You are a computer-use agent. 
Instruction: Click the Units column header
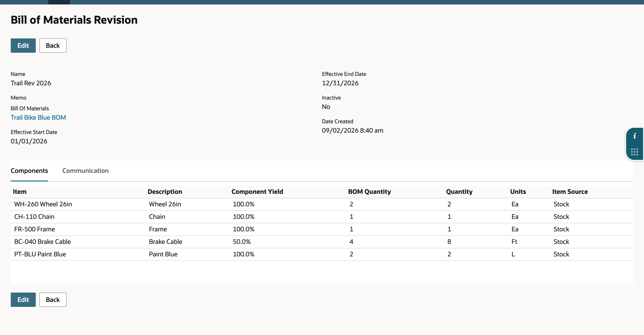point(518,192)
